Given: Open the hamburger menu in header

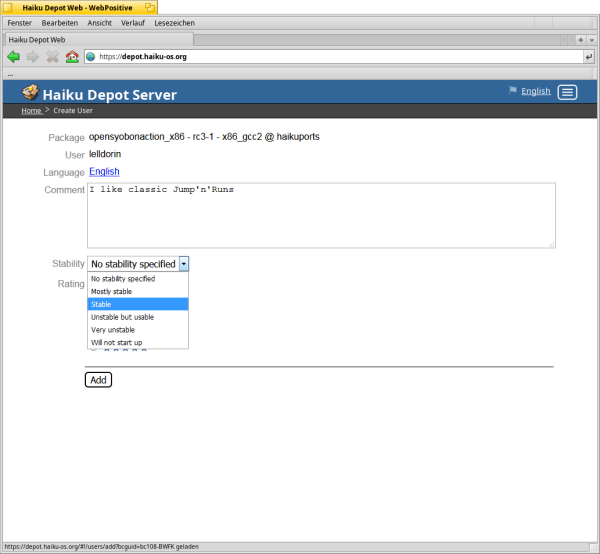Looking at the screenshot, I should tap(567, 92).
